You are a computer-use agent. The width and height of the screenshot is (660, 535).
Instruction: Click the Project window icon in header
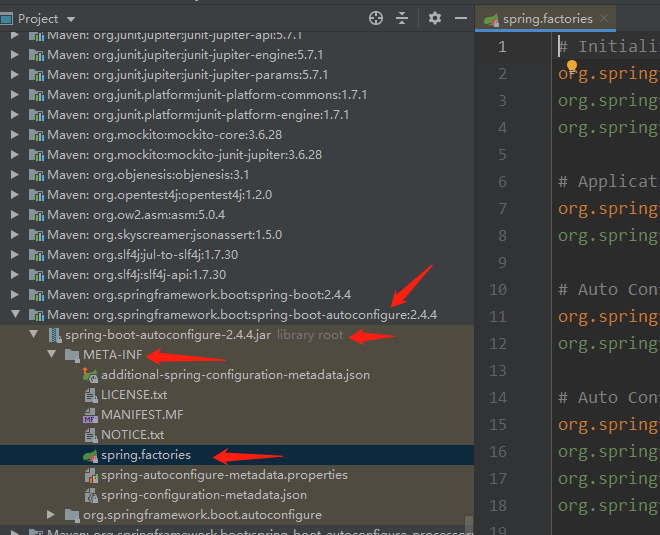coord(6,19)
